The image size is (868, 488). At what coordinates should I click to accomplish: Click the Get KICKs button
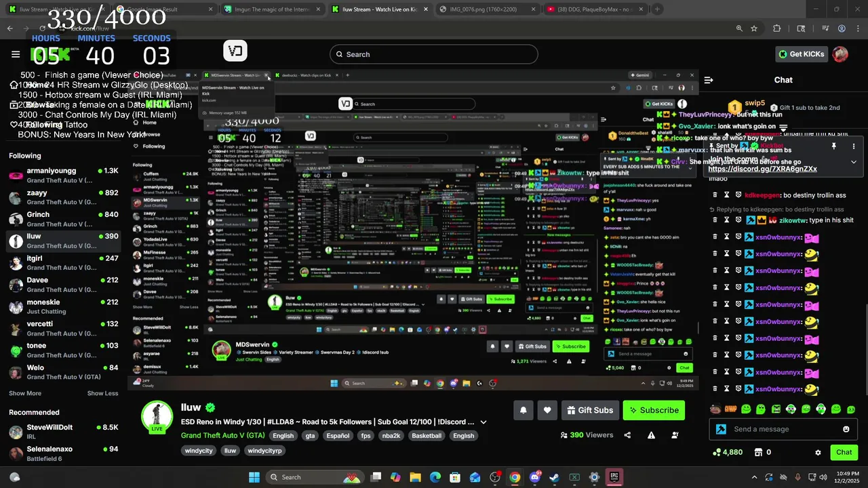(x=802, y=54)
